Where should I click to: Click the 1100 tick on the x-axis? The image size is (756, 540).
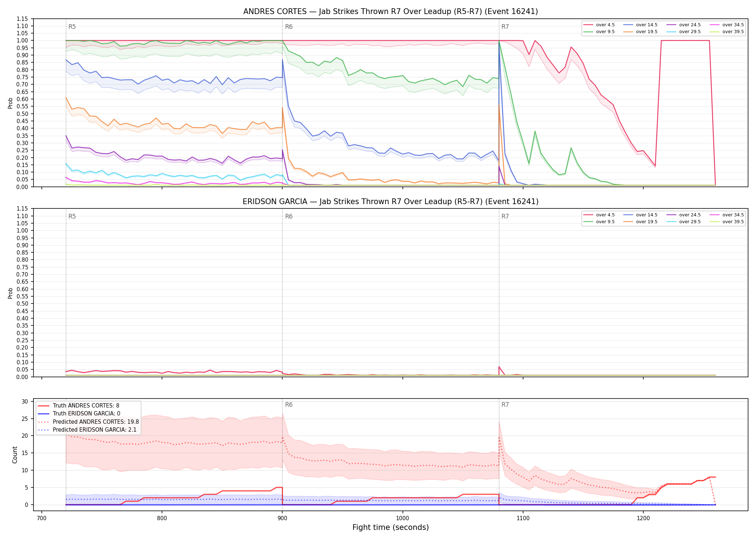[523, 518]
